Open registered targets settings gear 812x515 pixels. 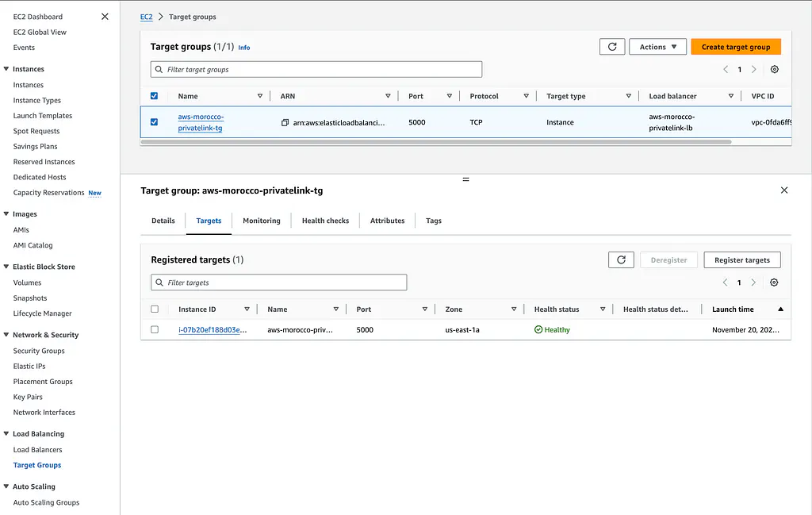pyautogui.click(x=774, y=282)
